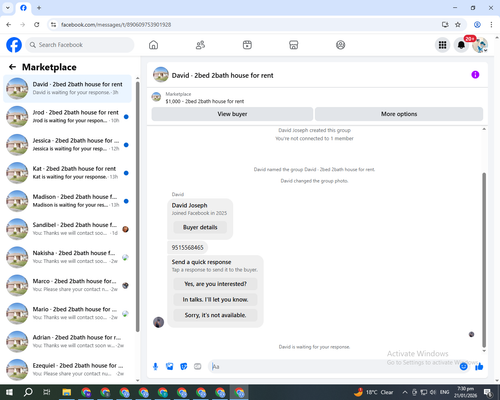500x400 pixels.
Task: Open Sandibel's 2bed 2bath conversation
Action: click(67, 229)
